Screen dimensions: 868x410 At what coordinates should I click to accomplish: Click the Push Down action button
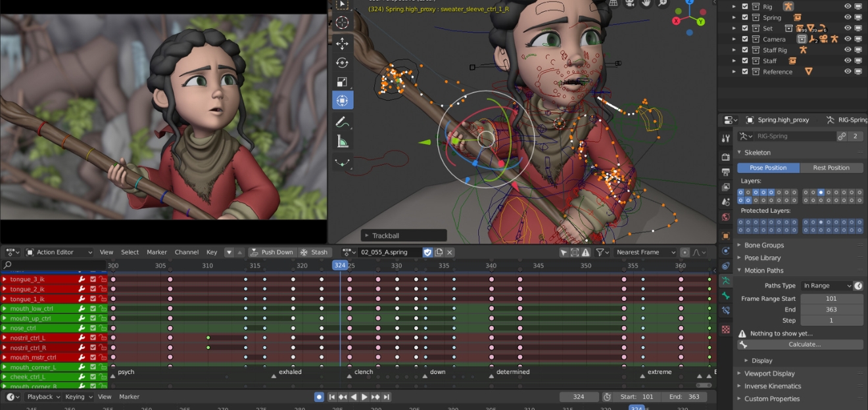272,252
